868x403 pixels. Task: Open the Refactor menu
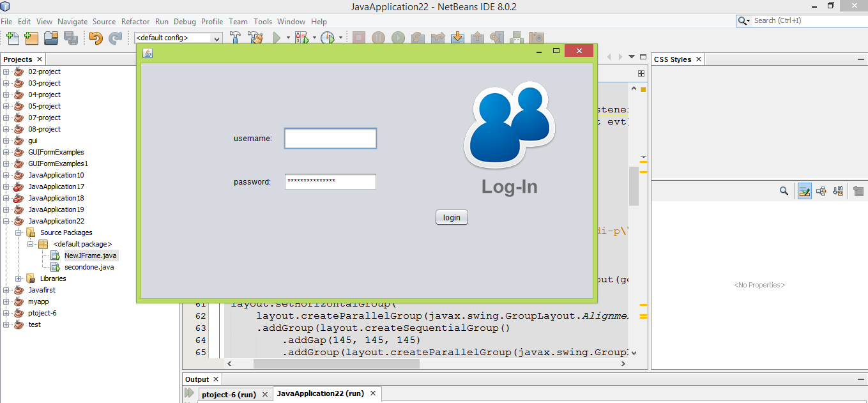(135, 21)
